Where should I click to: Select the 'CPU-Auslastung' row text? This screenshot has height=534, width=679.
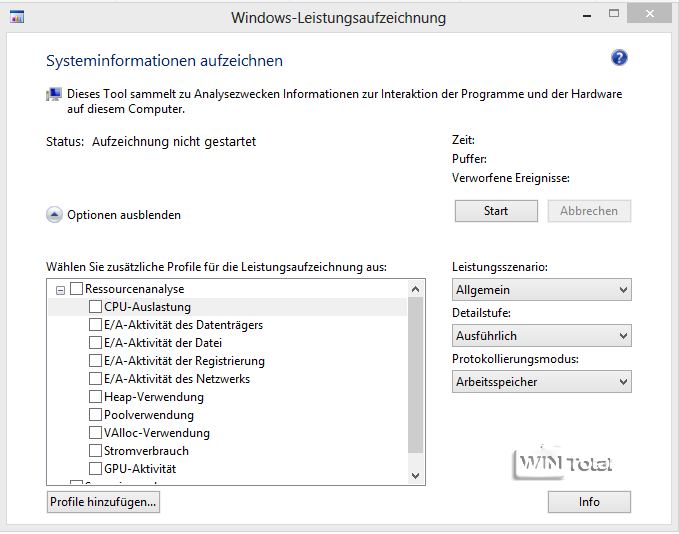pos(147,307)
